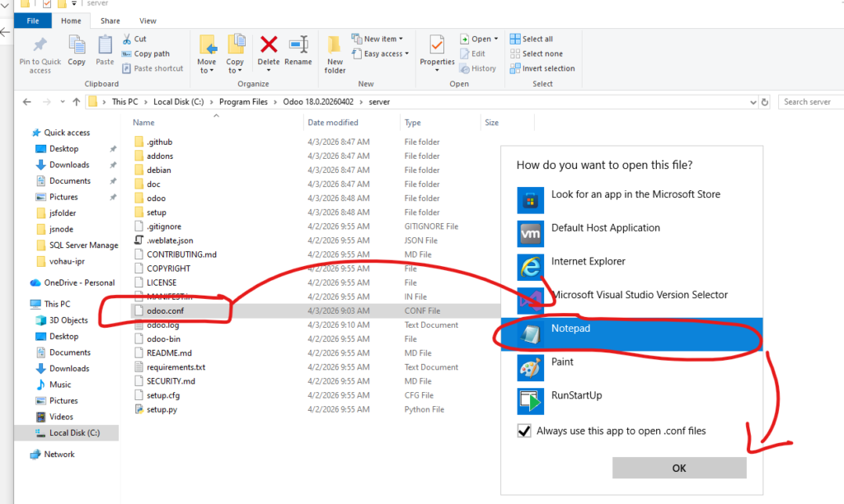The image size is (844, 504).
Task: Click Select all in the ribbon
Action: click(x=532, y=39)
